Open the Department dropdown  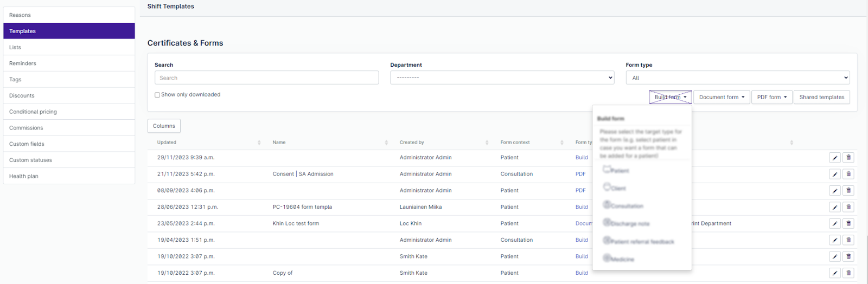click(502, 78)
